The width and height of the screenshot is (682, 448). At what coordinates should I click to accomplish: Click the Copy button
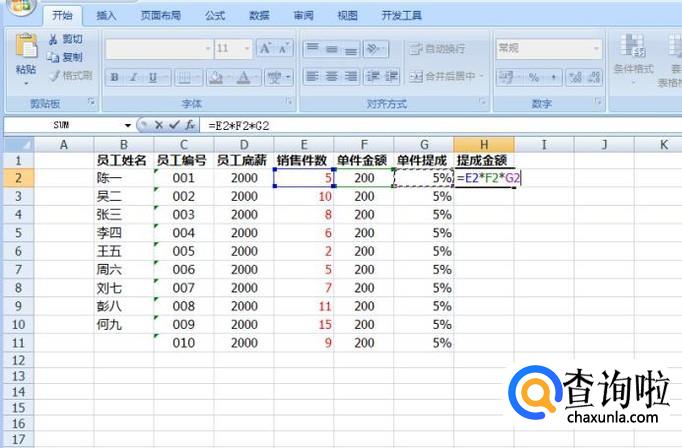(x=66, y=57)
